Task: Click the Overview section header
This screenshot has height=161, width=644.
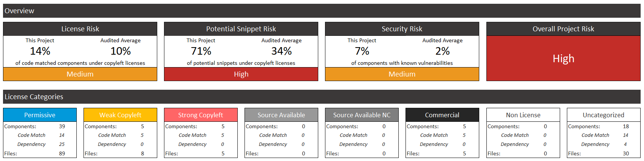Action: pos(322,11)
